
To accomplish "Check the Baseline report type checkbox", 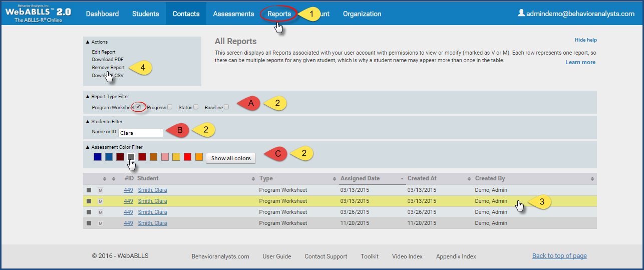I will (x=227, y=107).
